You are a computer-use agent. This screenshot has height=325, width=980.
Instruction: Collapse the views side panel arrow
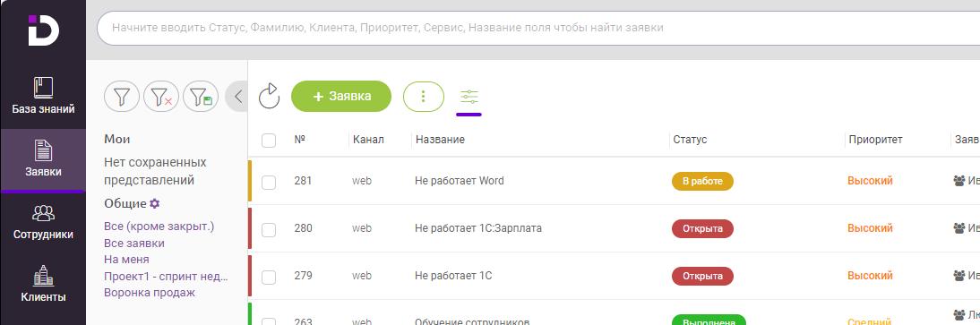tap(236, 97)
